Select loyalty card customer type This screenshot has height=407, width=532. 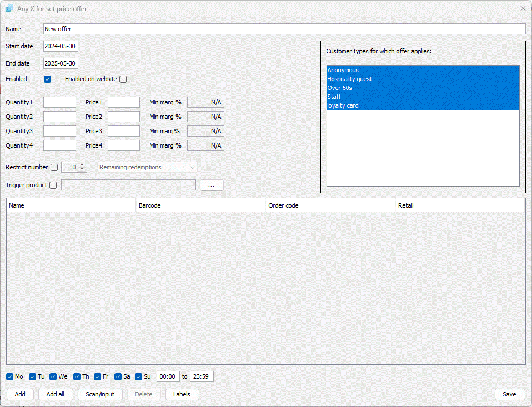point(423,105)
